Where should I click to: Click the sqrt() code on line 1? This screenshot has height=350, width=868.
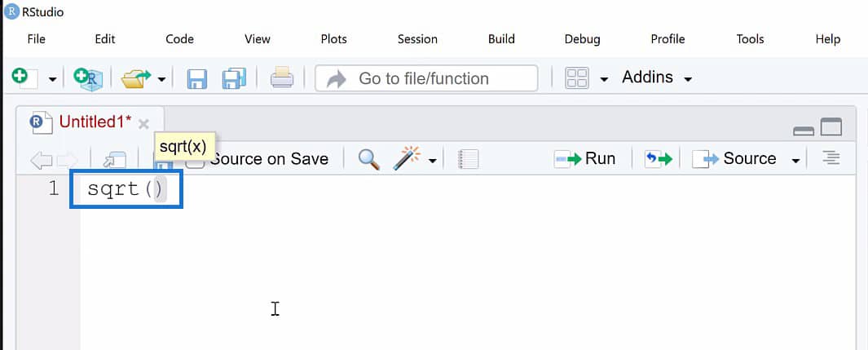coord(126,189)
